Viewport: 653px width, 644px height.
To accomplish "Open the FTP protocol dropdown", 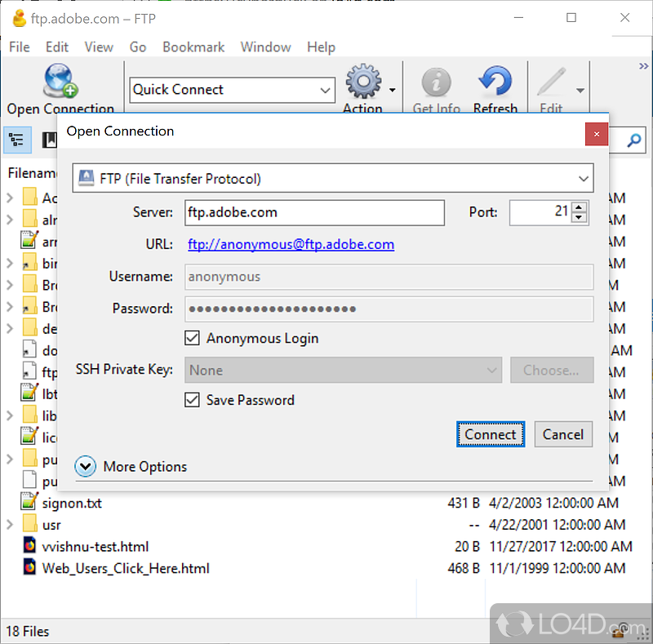I will [333, 178].
